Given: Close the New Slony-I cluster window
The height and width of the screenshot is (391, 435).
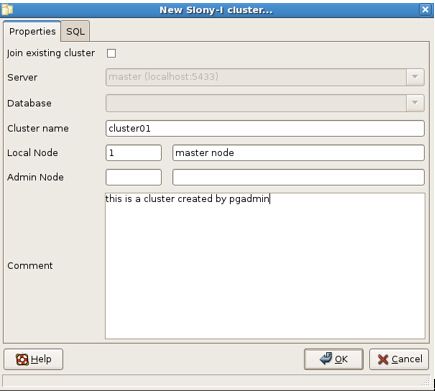Looking at the screenshot, I should click(425, 9).
